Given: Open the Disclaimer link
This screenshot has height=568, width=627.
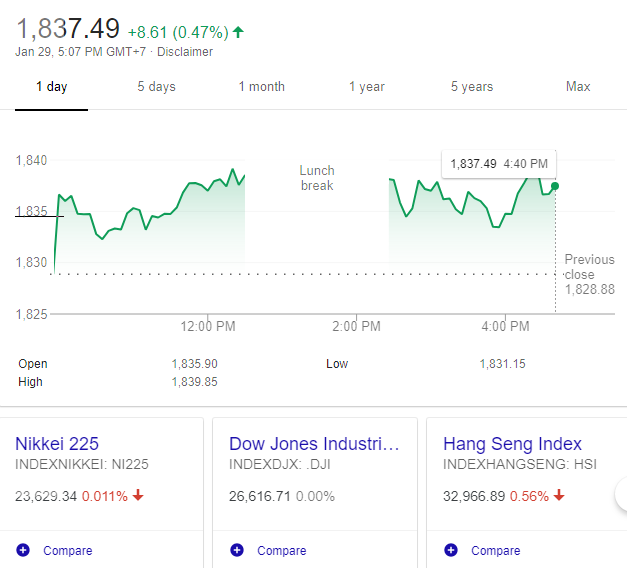Looking at the screenshot, I should 185,52.
